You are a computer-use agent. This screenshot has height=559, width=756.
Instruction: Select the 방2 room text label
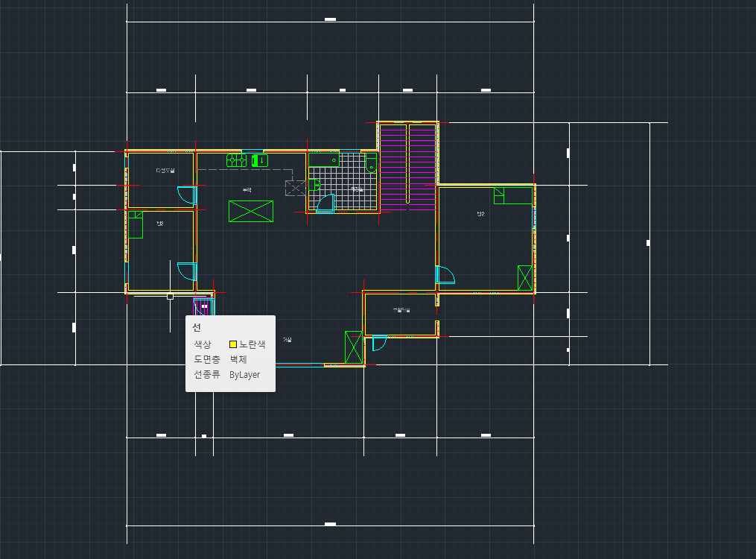[480, 214]
